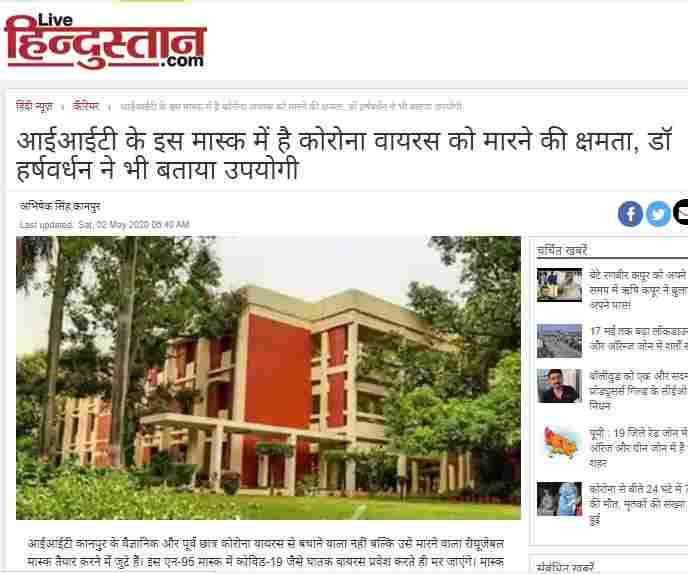Viewport: 688px width, 574px height.
Task: Open the Bollywood sidebar news headline
Action: 638,391
